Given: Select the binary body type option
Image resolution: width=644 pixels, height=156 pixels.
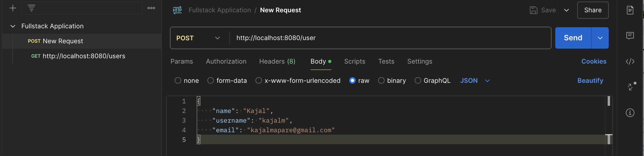Looking at the screenshot, I should [x=381, y=80].
